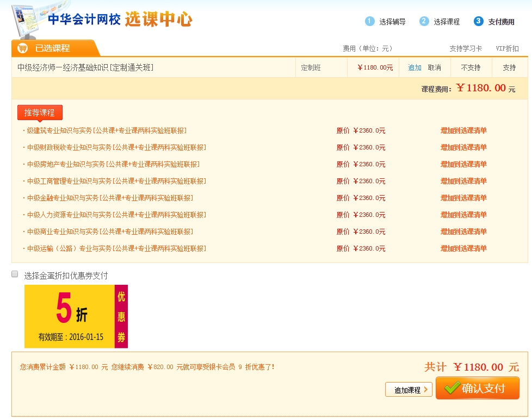Enable 选择金蛋折扣优惠券支付 checkbox
Viewport: 532px width, 419px height.
tap(15, 274)
